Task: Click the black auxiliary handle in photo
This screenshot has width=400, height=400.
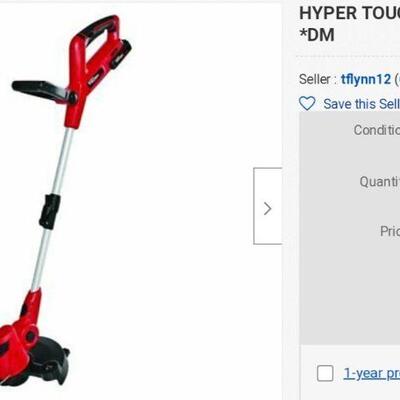Action: point(42,89)
